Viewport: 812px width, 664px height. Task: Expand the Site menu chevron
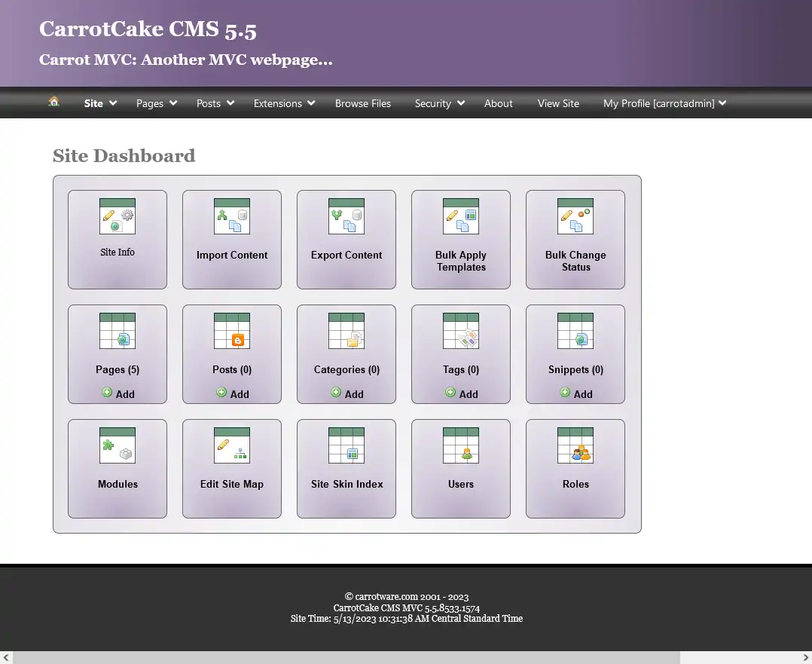point(113,103)
